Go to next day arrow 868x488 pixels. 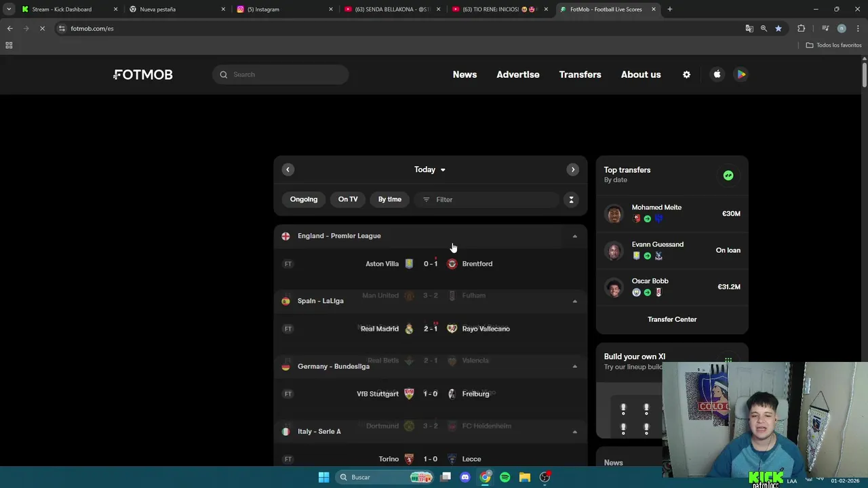(573, 169)
